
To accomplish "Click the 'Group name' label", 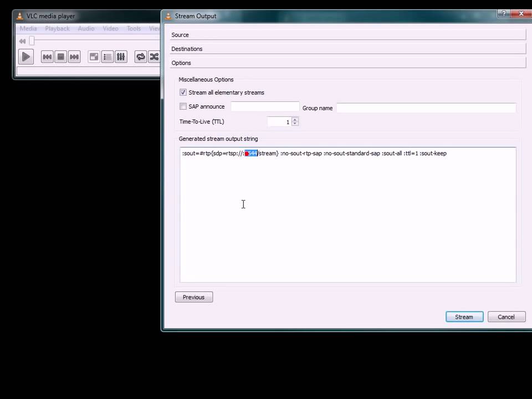I will pos(317,108).
